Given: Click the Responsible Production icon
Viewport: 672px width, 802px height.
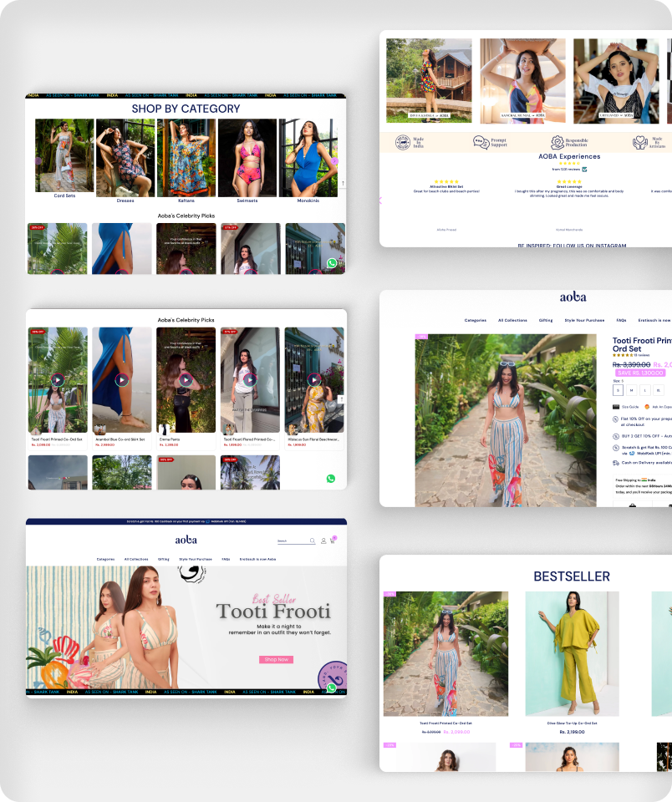Looking at the screenshot, I should click(557, 143).
